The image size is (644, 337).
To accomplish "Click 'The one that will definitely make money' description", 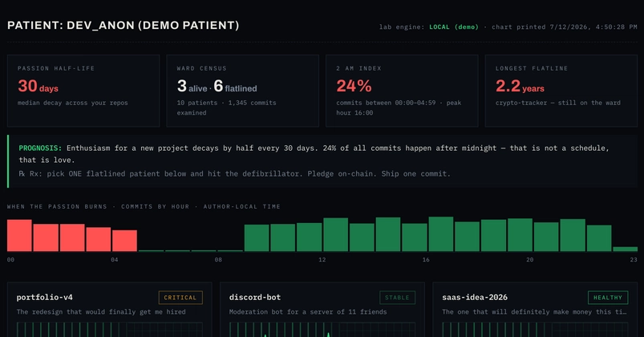I will (535, 312).
